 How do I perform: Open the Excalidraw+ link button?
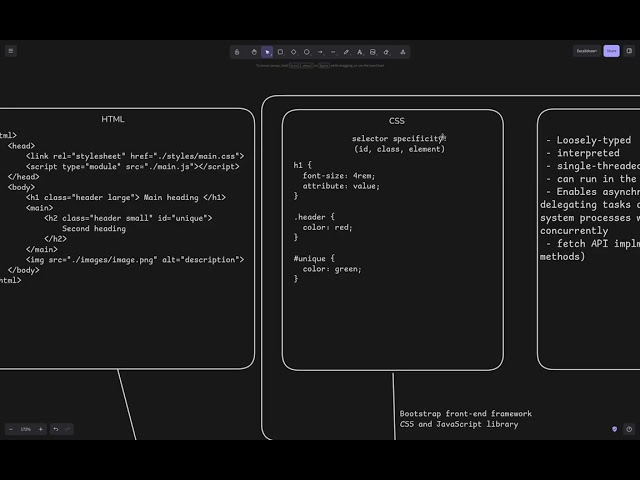[587, 51]
